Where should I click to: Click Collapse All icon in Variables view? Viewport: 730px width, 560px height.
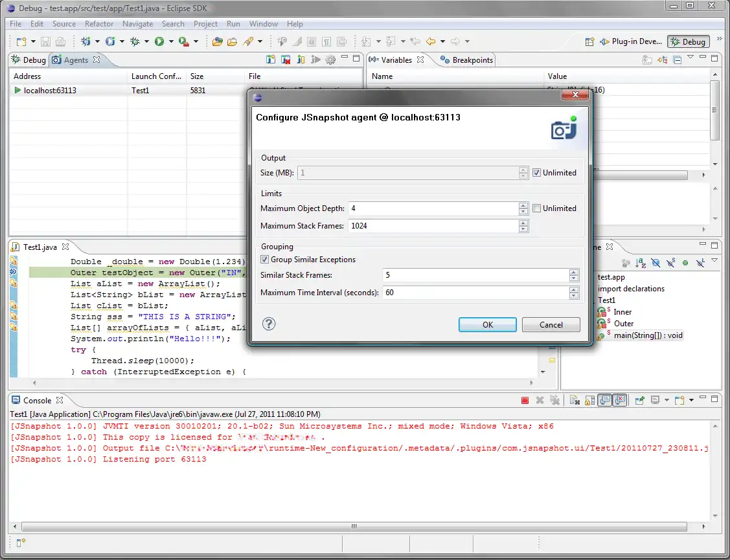click(x=678, y=60)
